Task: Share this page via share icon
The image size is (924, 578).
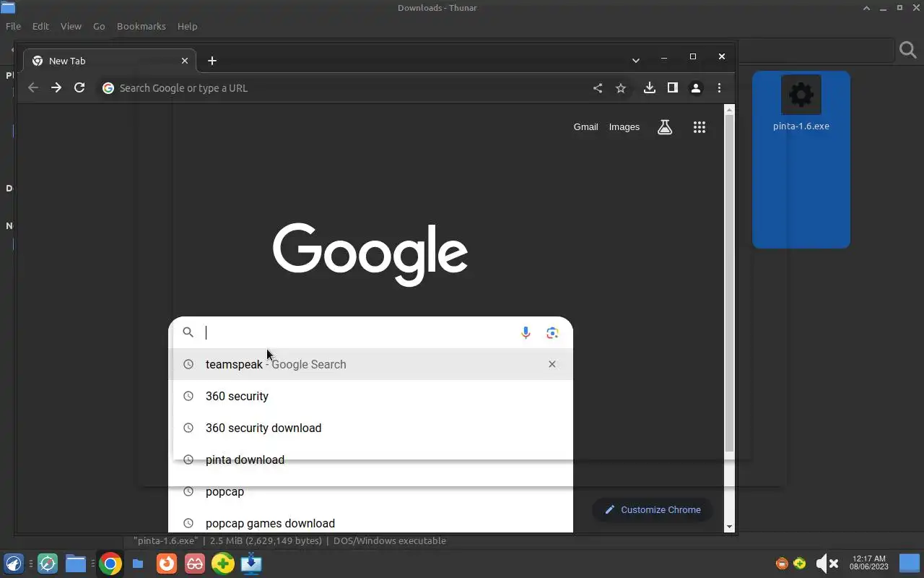Action: pos(598,88)
